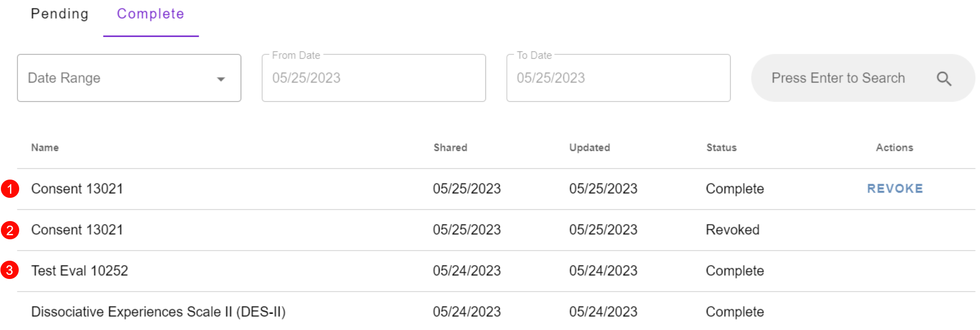Sort by the Shared column header
This screenshot has height=330, width=980.
(x=450, y=148)
